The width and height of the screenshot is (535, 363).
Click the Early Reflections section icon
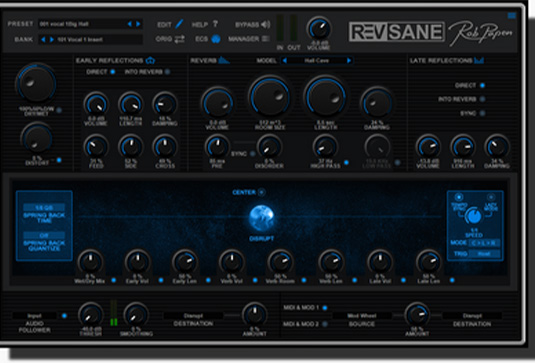150,61
